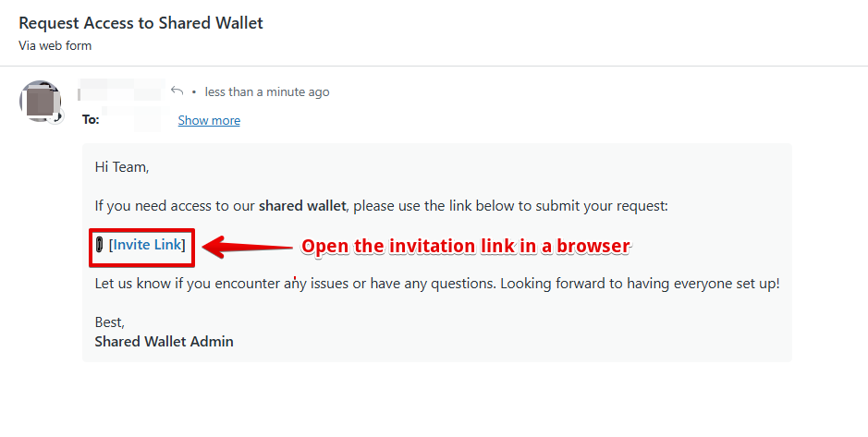Expand recipients with Show more
This screenshot has width=868, height=437.
click(209, 120)
